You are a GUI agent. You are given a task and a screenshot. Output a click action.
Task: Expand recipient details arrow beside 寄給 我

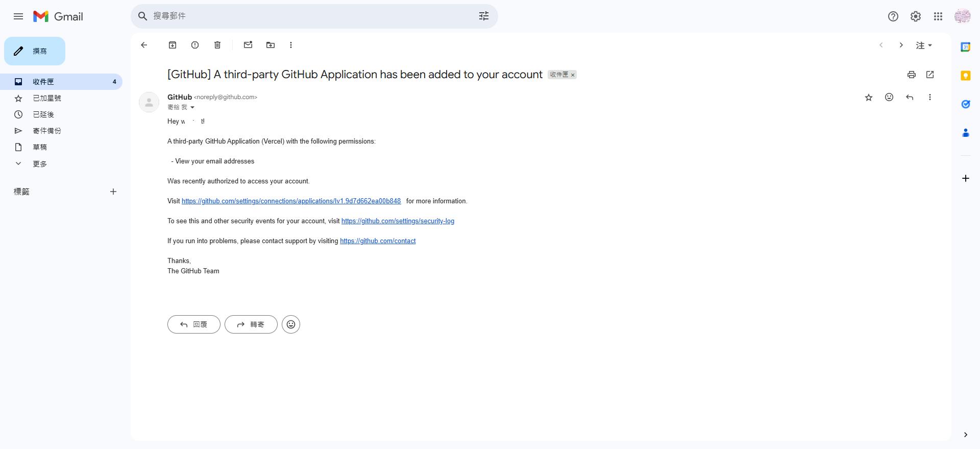[x=192, y=107]
